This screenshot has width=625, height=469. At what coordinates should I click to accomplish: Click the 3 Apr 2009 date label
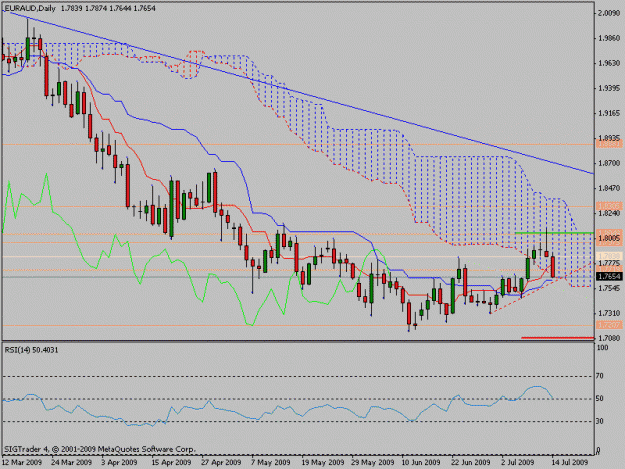119,462
